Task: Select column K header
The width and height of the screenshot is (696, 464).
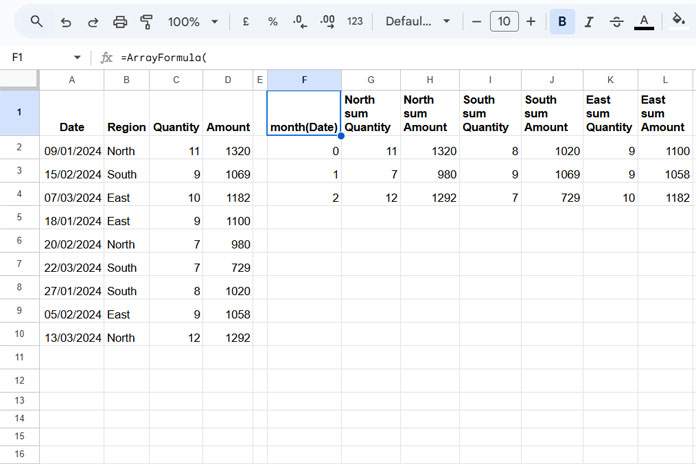Action: 610,80
